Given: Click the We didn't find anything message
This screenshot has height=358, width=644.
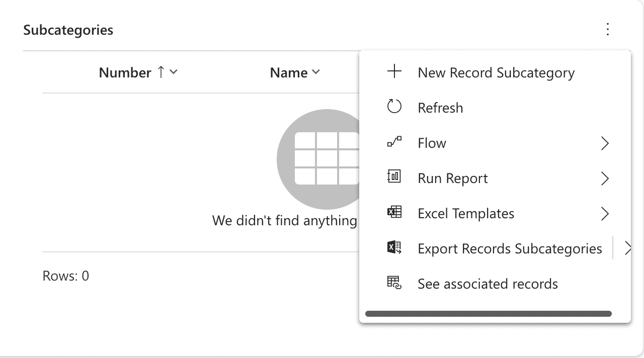Looking at the screenshot, I should click(x=285, y=220).
